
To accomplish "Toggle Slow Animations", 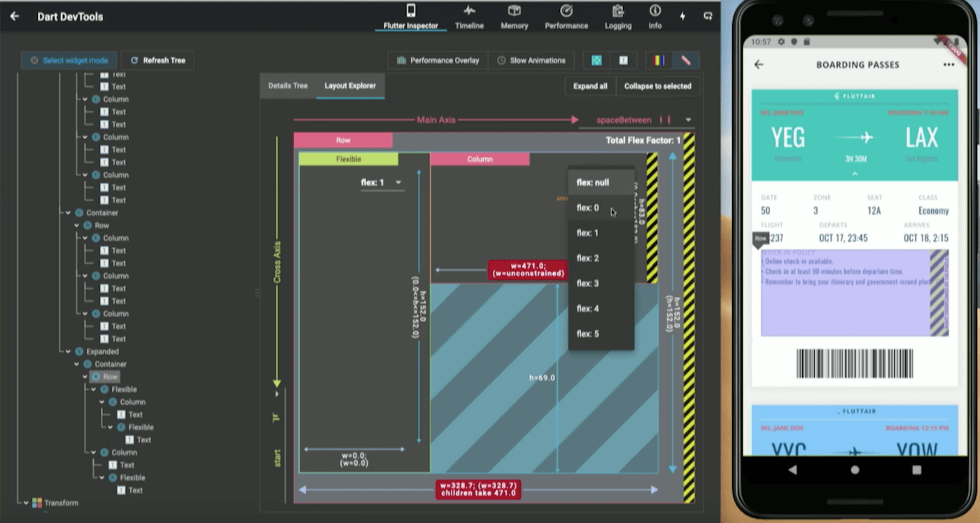I will [531, 60].
